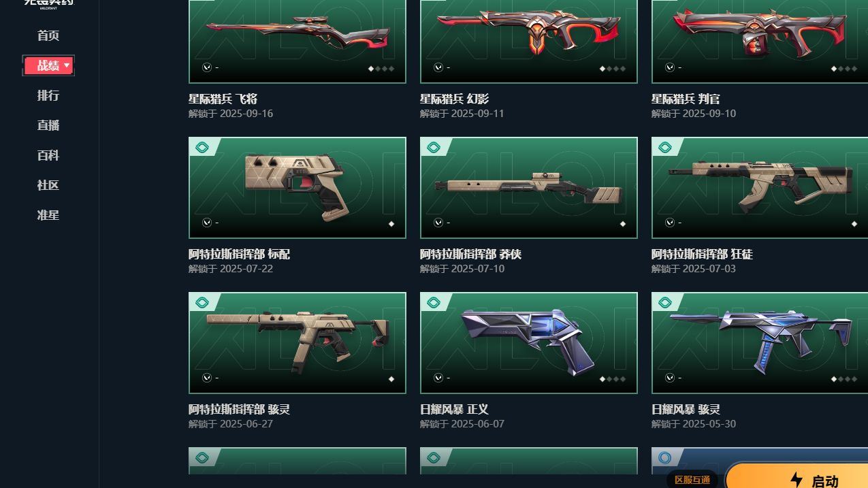Click the edition badge on 阿特拉斯指挥部 标配 card

pyautogui.click(x=202, y=147)
